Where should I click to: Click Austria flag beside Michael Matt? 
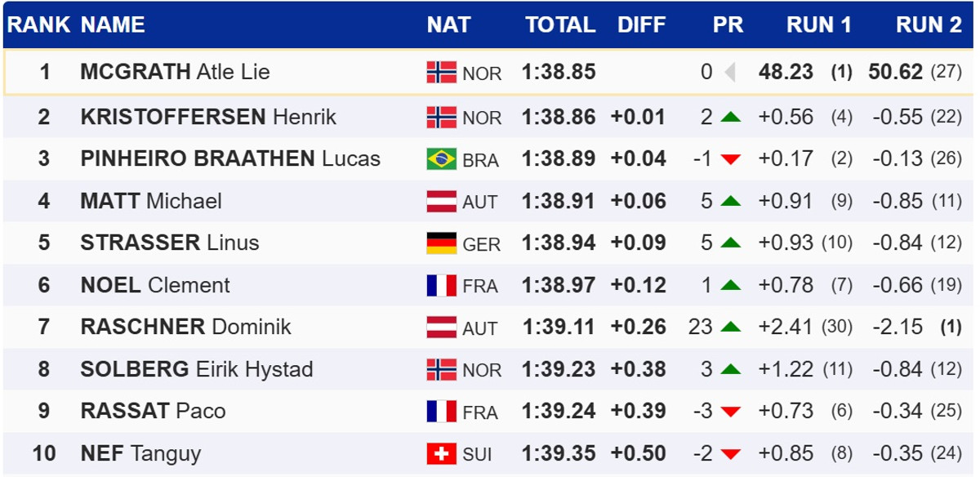tap(441, 201)
